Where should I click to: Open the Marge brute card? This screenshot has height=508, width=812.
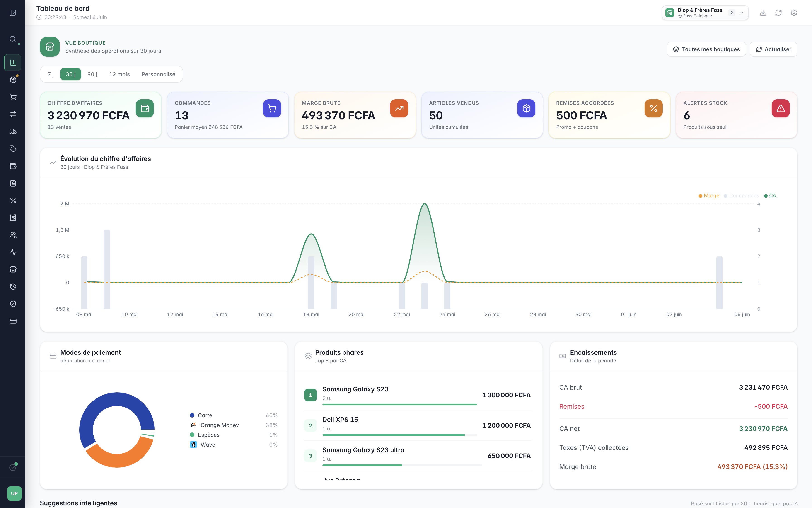[355, 115]
